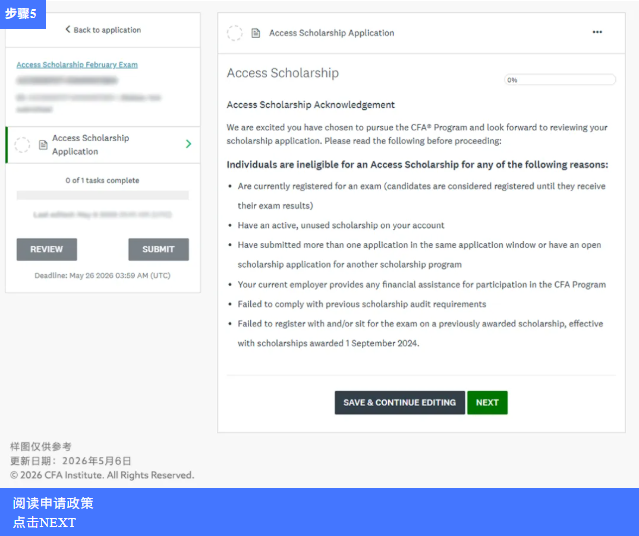This screenshot has width=639, height=536.
Task: Click 'Your current employer provides' bullet text
Action: pos(422,285)
